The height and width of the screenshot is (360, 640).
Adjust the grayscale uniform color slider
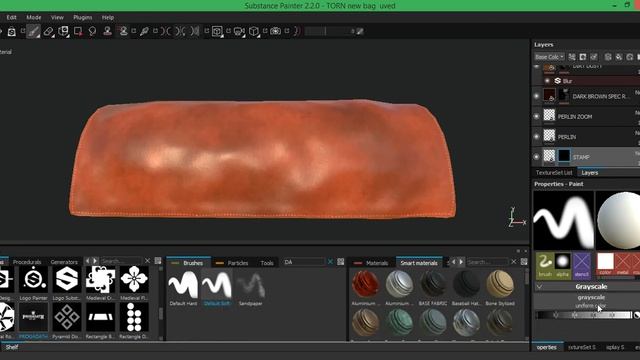tap(584, 315)
